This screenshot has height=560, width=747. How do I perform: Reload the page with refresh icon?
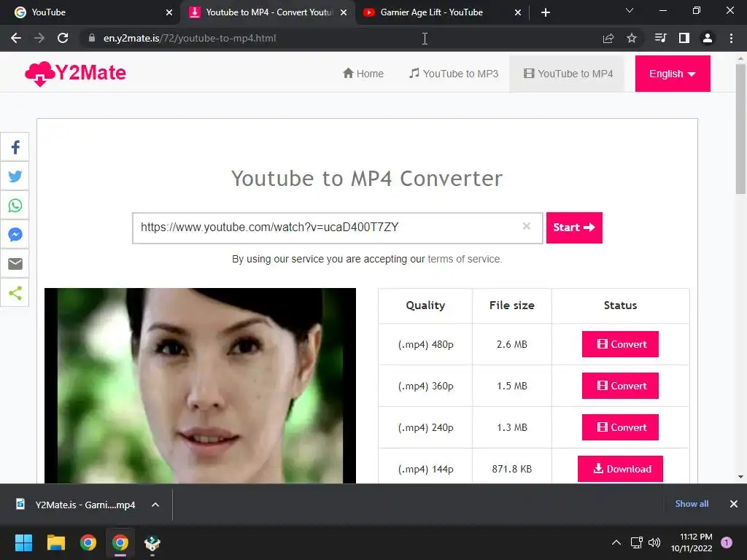pos(63,38)
